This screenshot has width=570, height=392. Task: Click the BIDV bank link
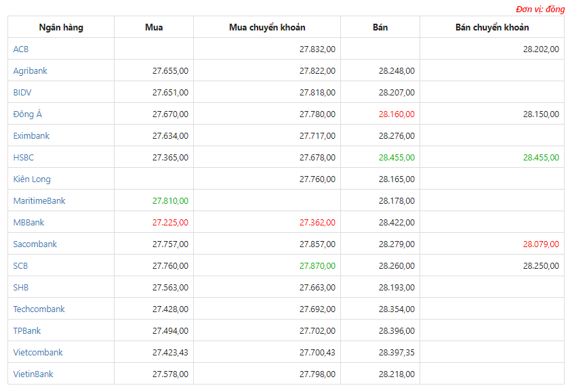click(22, 93)
